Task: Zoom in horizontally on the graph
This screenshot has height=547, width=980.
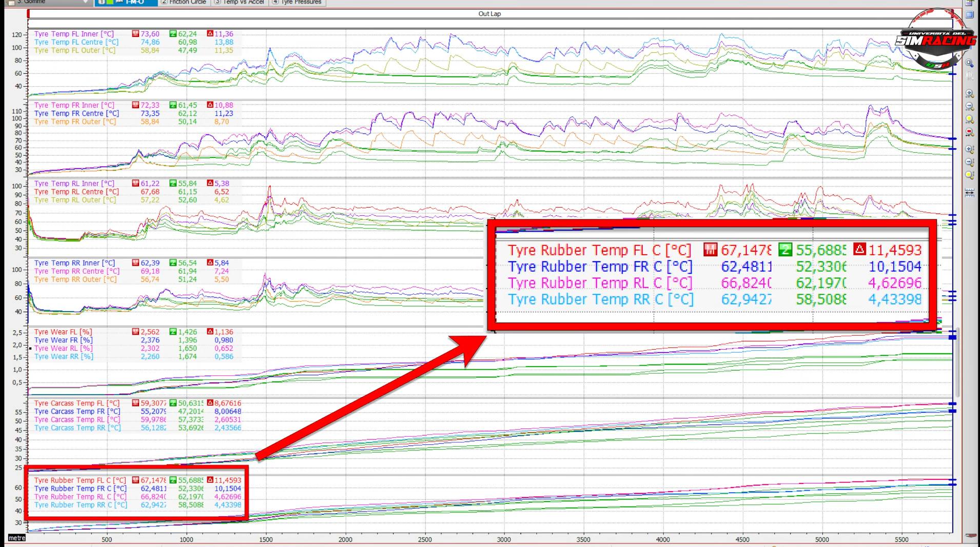Action: (969, 94)
